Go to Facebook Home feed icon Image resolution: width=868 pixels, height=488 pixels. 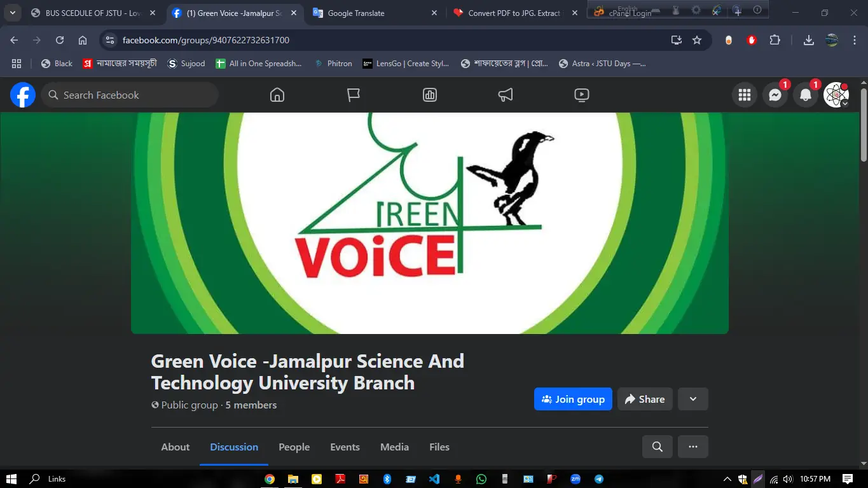[x=277, y=95]
